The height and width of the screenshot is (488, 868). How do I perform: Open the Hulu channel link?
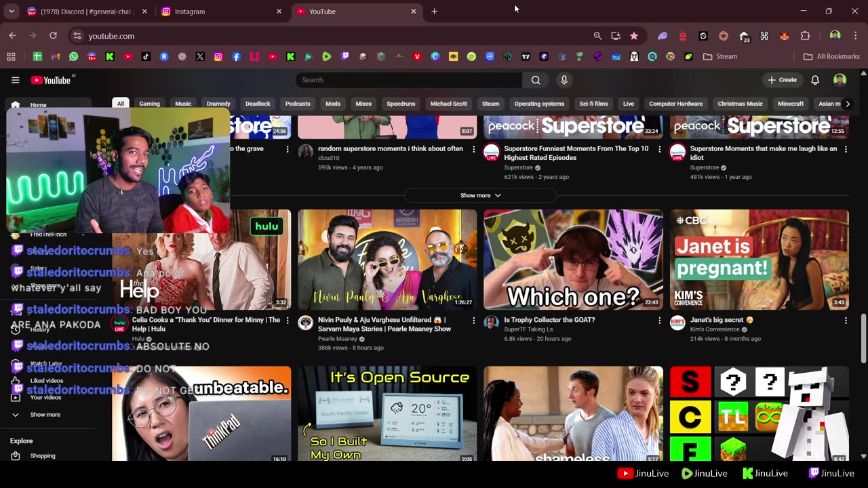(138, 338)
